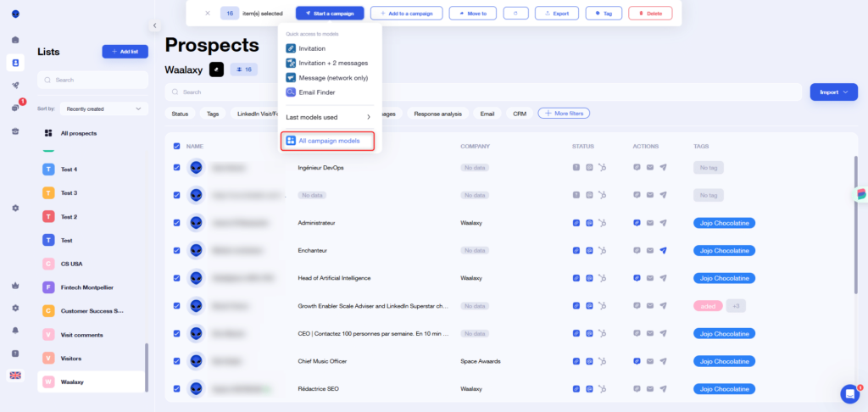Click the pink aded tag
This screenshot has height=412, width=868.
click(x=708, y=306)
